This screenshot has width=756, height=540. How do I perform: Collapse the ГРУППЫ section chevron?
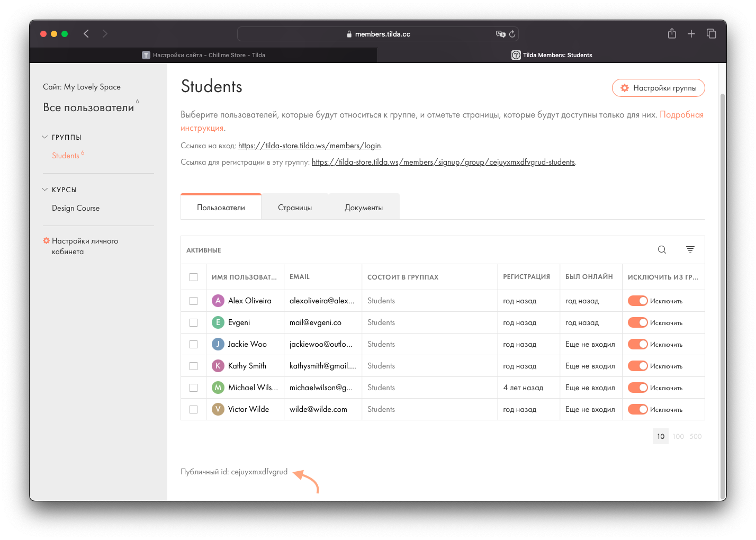[x=45, y=137]
